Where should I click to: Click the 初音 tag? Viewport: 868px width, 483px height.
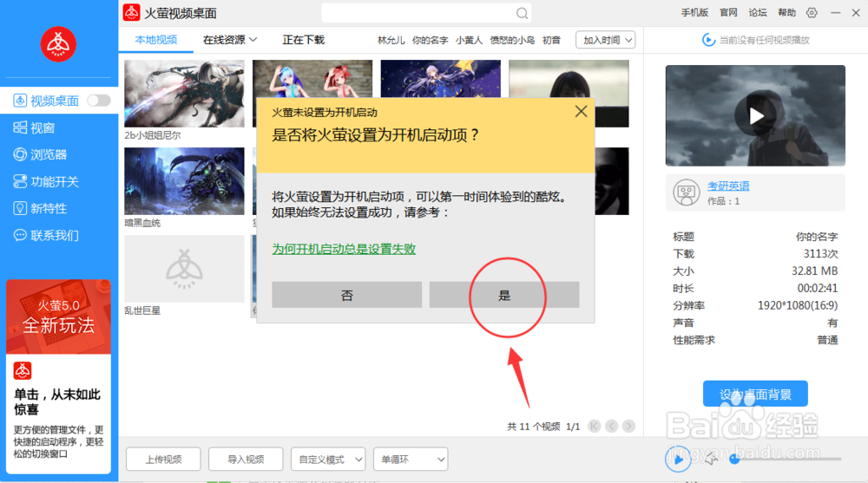tap(551, 41)
